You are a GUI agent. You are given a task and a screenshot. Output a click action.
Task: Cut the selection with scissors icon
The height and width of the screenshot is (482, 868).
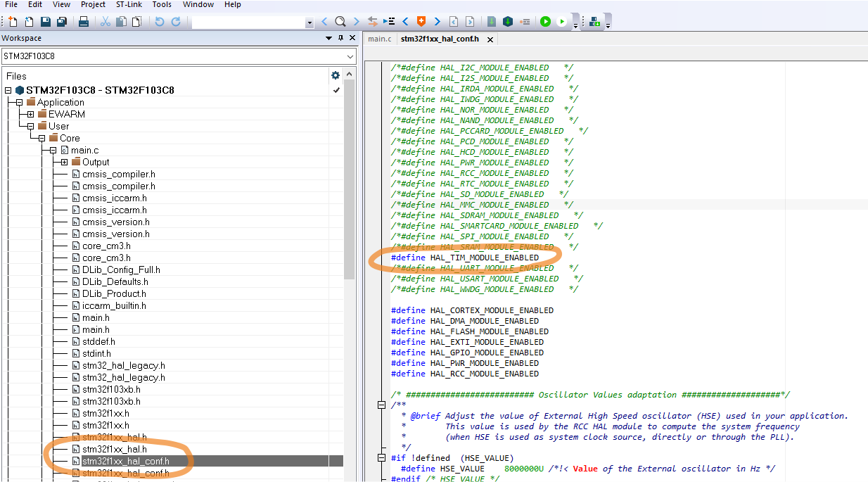(x=105, y=22)
